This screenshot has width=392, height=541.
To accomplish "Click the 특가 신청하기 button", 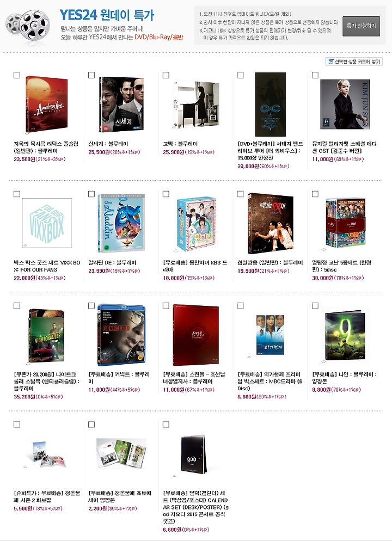I will click(361, 26).
